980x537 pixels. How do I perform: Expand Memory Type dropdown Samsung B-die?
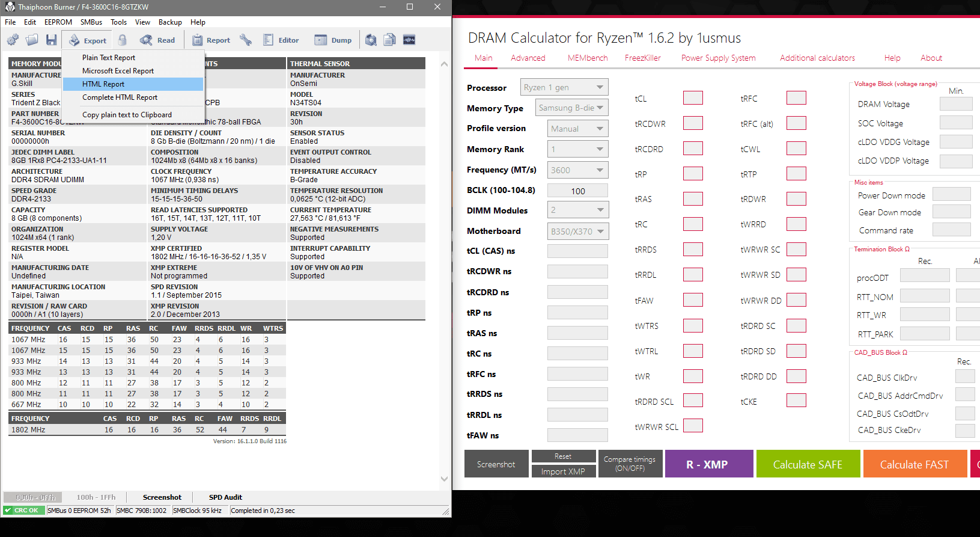pyautogui.click(x=571, y=108)
